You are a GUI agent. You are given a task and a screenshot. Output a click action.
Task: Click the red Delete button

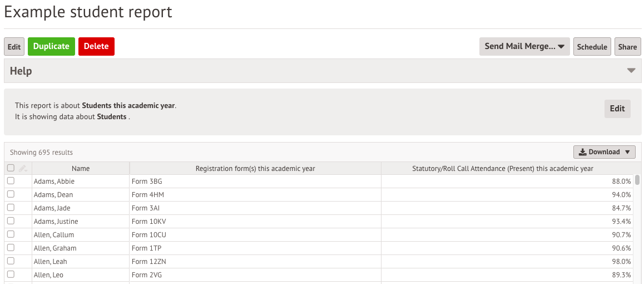[x=97, y=46]
